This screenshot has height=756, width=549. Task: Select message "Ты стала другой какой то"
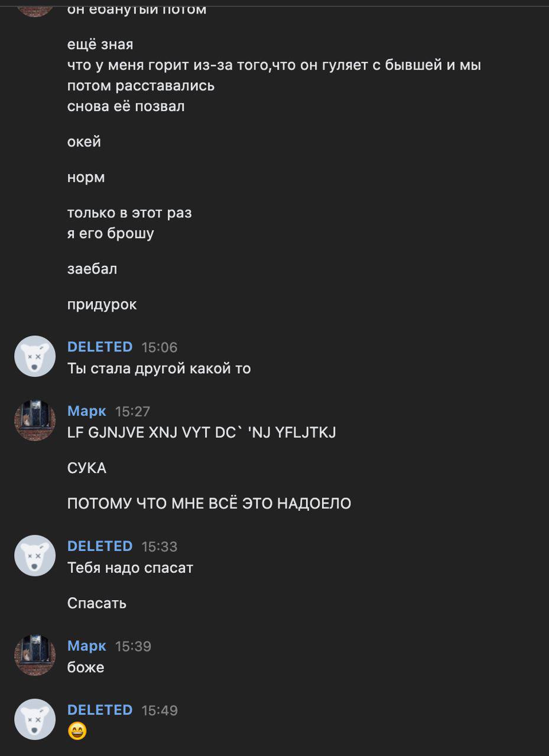(x=159, y=369)
